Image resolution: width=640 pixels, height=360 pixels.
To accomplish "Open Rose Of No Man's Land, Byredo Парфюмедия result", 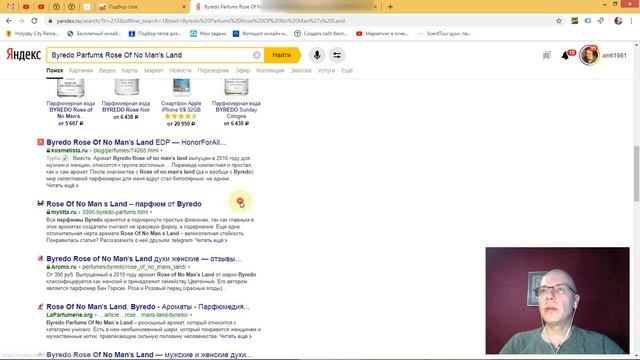I will pos(148,307).
